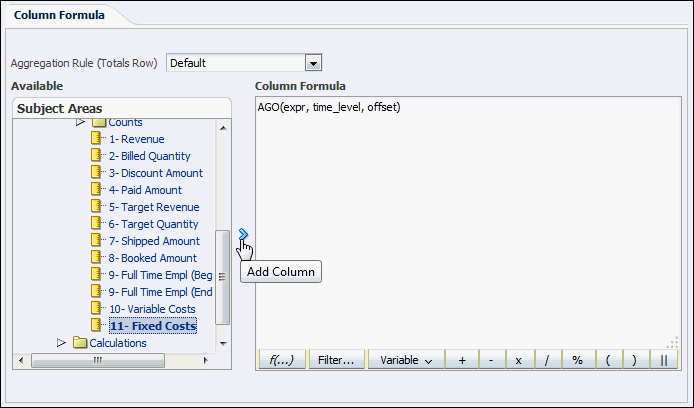Screen dimensions: 694x408
Task: Click the Filter... button
Action: (x=336, y=360)
